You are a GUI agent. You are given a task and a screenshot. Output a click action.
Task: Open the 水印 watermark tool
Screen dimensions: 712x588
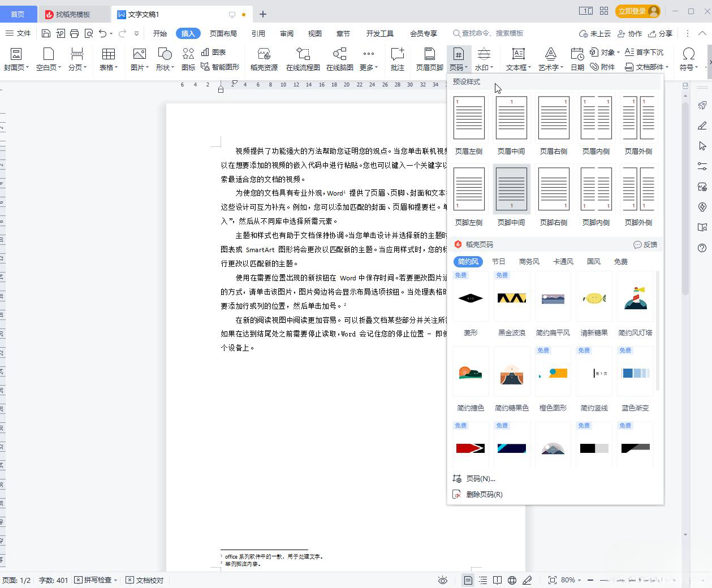click(484, 59)
